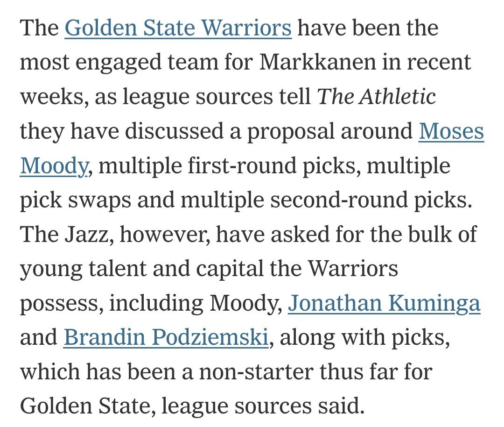This screenshot has width=504, height=427.
Task: Click the italic "The Athletic" text
Action: point(376,97)
